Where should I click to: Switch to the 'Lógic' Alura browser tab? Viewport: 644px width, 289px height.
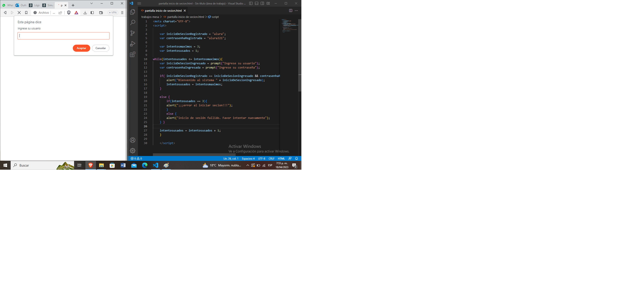pos(35,5)
